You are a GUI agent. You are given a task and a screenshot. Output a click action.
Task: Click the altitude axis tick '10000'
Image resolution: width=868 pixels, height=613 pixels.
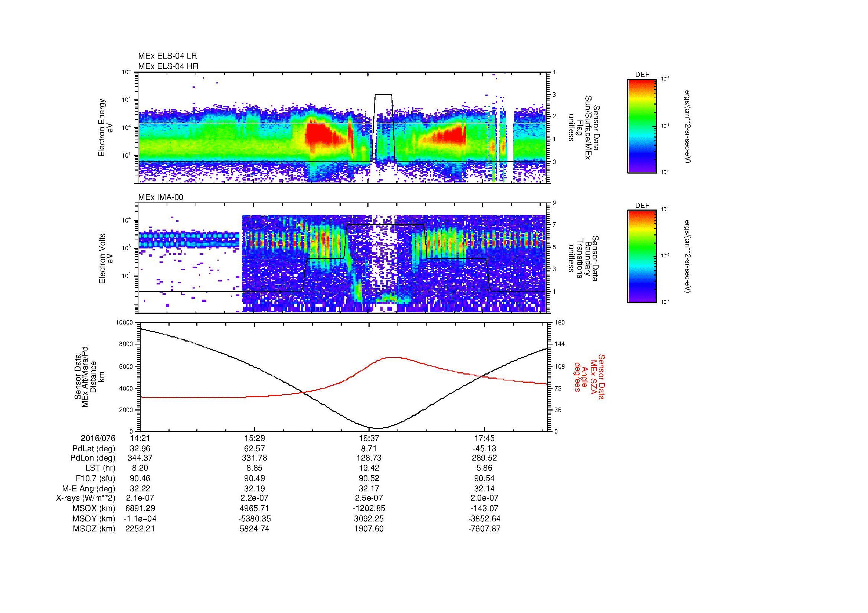(125, 323)
